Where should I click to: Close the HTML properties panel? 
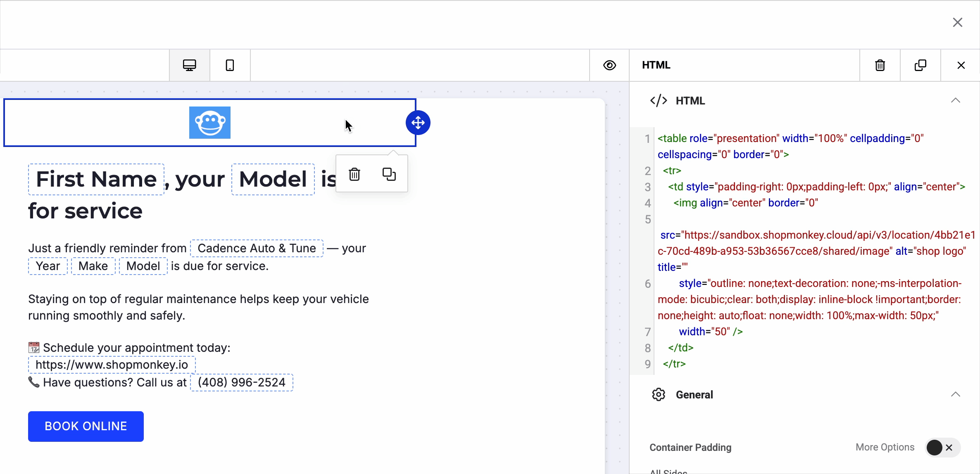pyautogui.click(x=961, y=65)
